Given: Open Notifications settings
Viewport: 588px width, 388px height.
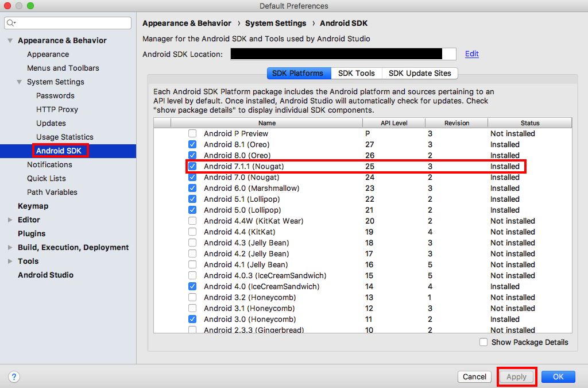Looking at the screenshot, I should click(x=49, y=165).
